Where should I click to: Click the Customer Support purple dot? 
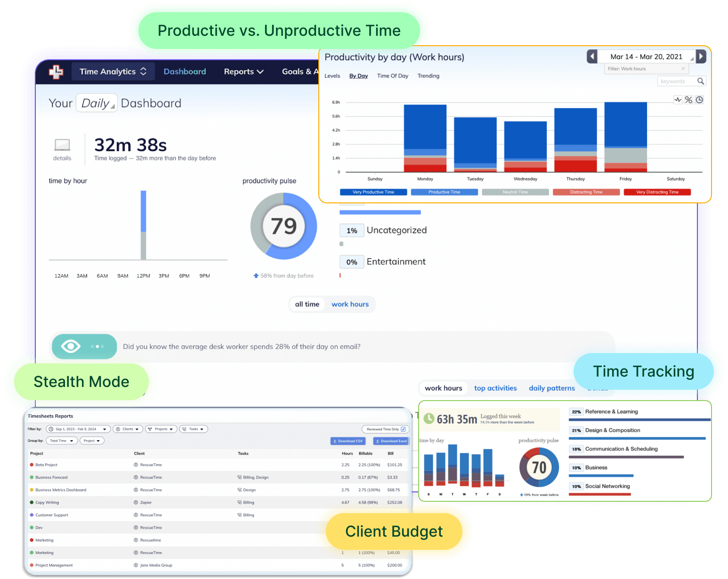[x=32, y=515]
